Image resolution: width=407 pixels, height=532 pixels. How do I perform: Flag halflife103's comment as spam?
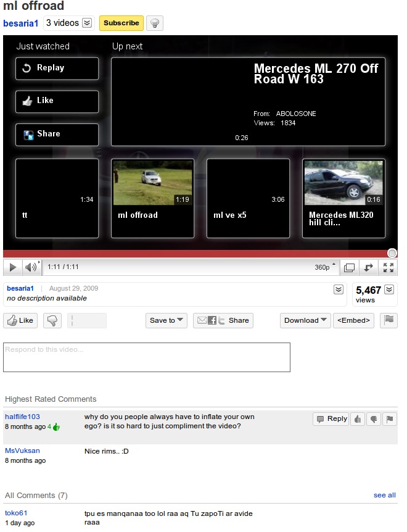(390, 419)
